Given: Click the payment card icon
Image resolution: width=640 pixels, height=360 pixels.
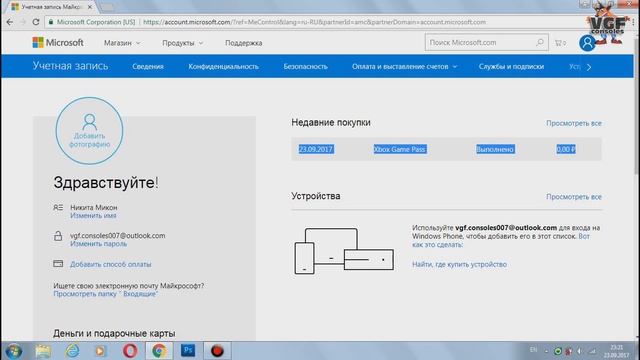Looking at the screenshot, I should pos(58,264).
